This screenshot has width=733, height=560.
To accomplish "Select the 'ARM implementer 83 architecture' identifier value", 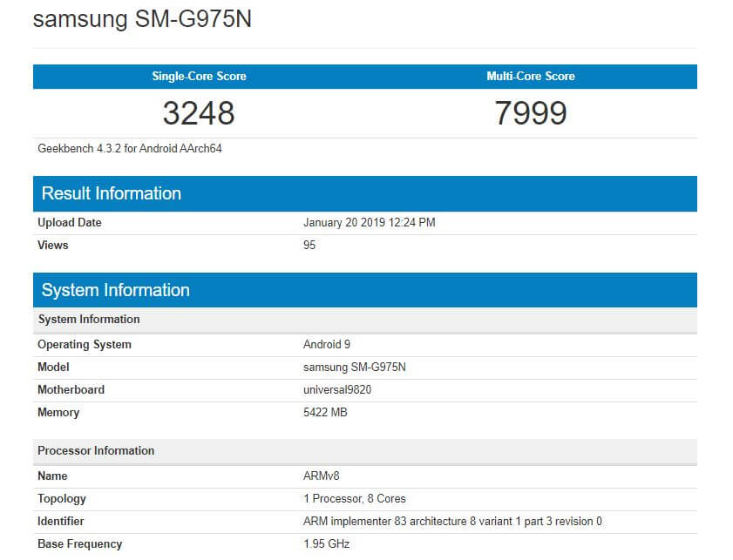I will click(x=452, y=521).
